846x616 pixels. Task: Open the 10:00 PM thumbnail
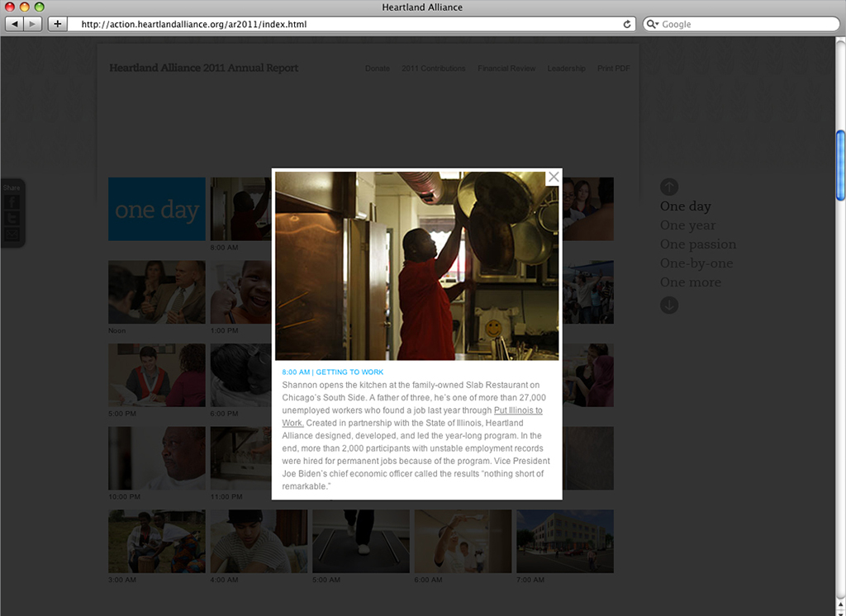[x=157, y=458]
